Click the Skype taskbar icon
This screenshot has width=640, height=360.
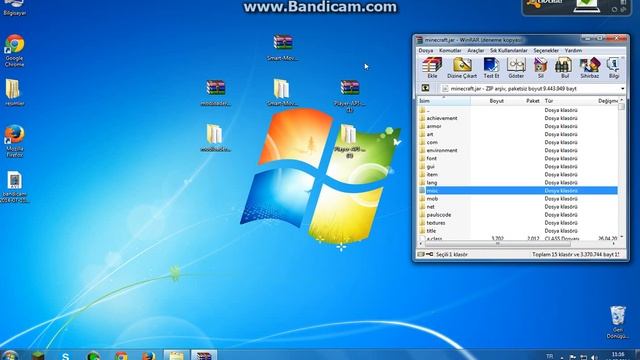65,356
